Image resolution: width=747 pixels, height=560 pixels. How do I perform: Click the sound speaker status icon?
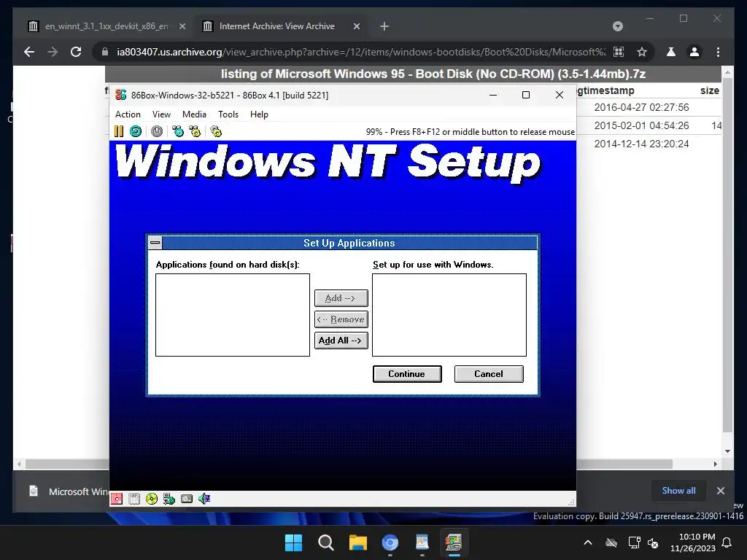204,499
